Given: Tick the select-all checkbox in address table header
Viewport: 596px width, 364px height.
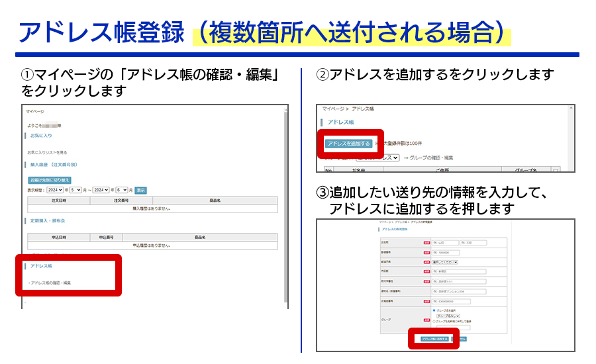Looking at the screenshot, I should pos(556,171).
